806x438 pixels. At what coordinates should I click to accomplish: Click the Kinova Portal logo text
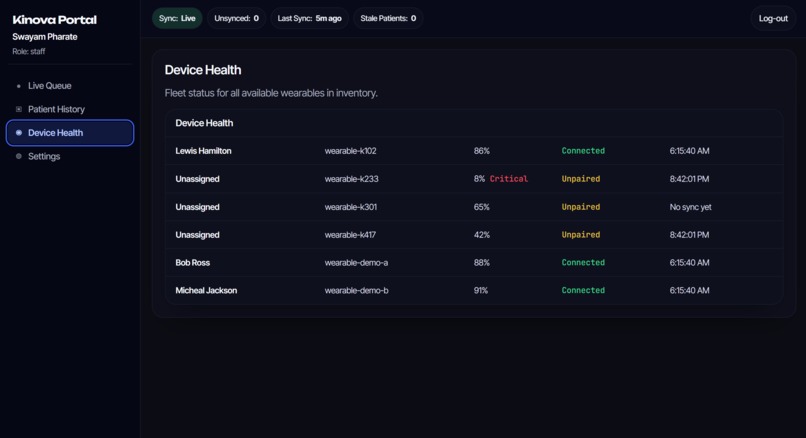coord(54,20)
